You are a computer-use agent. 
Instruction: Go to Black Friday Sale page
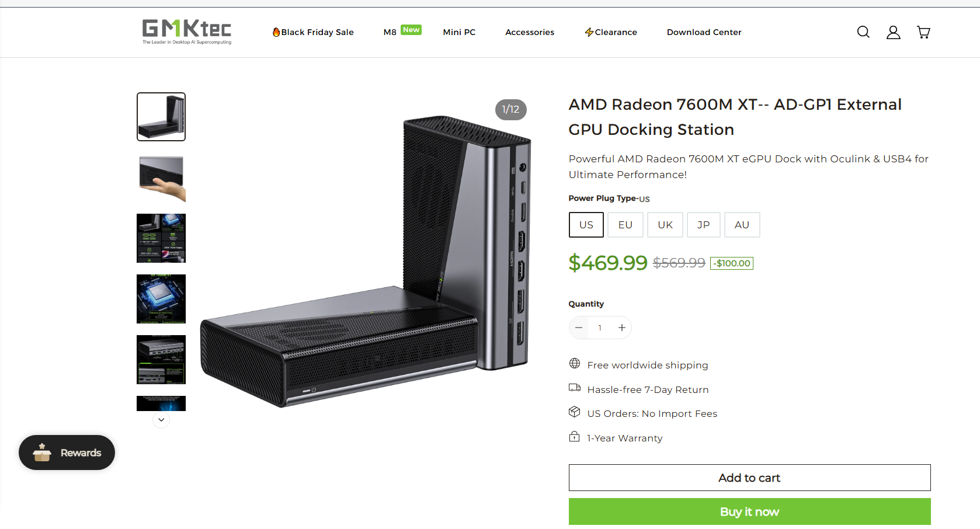click(313, 32)
